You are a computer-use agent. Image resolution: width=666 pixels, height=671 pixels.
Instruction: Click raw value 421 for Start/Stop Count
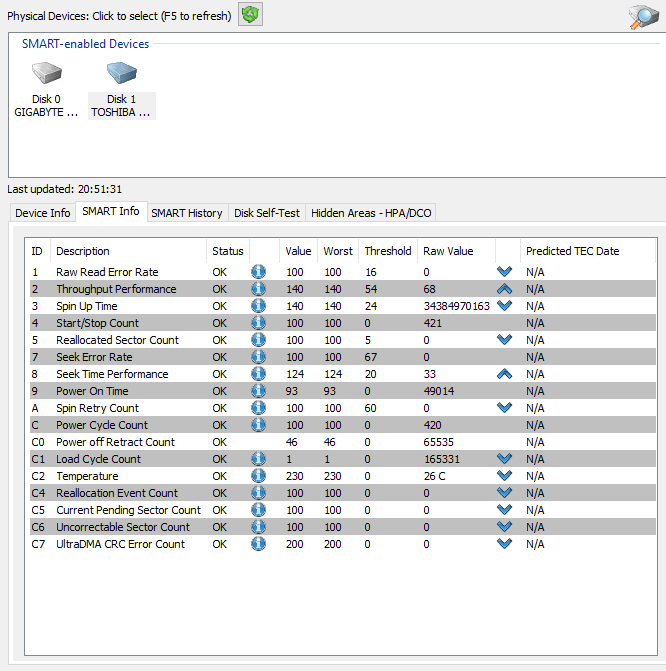(432, 323)
